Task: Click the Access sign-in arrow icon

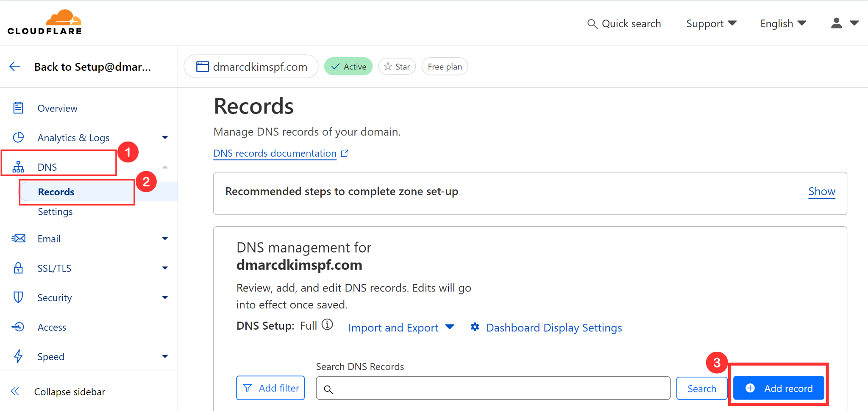Action: point(18,327)
